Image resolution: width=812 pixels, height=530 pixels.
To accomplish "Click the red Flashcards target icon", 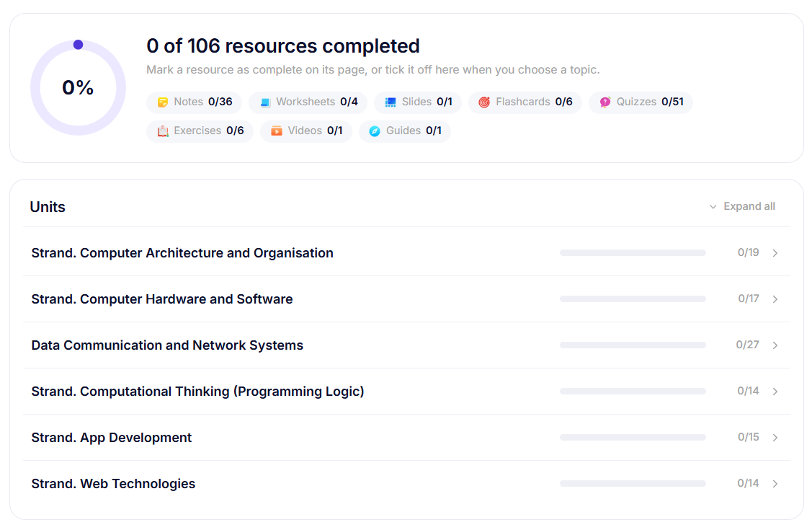I will click(484, 102).
